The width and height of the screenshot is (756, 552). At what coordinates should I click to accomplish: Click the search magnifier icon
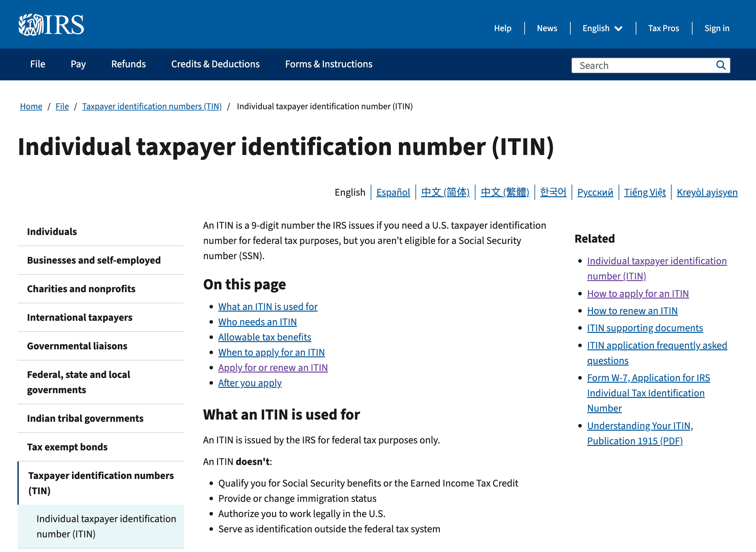tap(720, 65)
